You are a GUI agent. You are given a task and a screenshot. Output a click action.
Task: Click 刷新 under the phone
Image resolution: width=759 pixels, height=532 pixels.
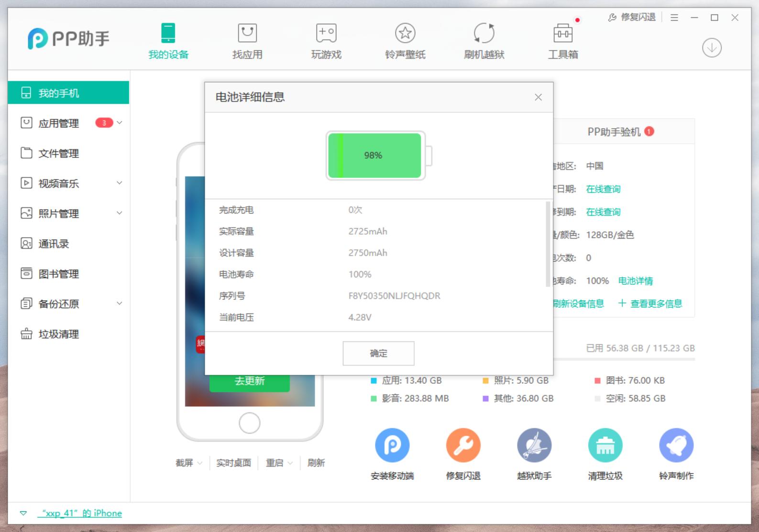[316, 463]
